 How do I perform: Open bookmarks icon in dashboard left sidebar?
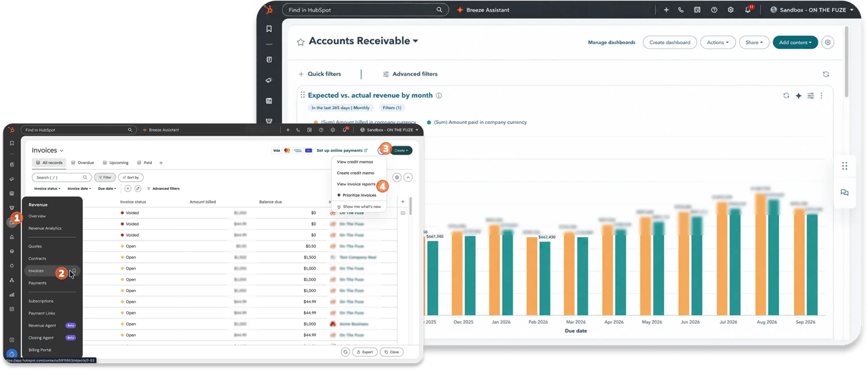269,29
